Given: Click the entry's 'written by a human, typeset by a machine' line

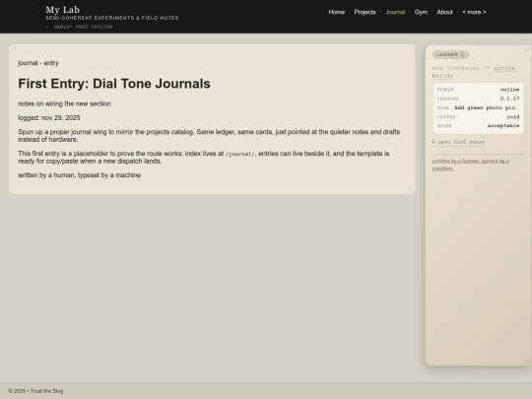Looking at the screenshot, I should point(80,175).
